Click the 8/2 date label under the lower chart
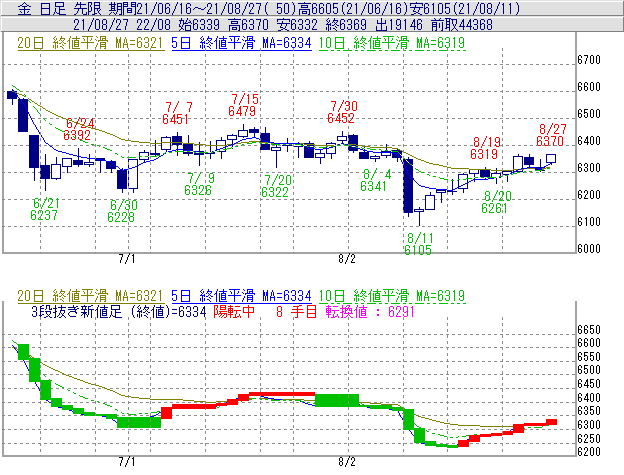 click(347, 462)
